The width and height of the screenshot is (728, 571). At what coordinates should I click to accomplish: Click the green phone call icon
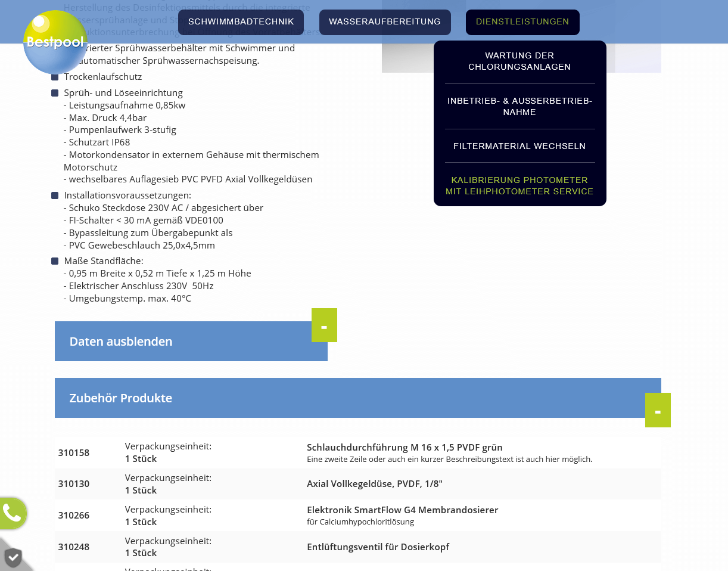12,513
